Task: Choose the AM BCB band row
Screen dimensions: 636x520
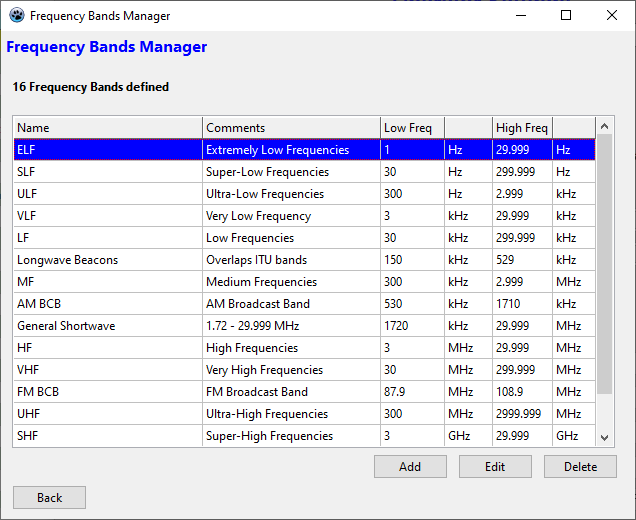Action: (107, 304)
